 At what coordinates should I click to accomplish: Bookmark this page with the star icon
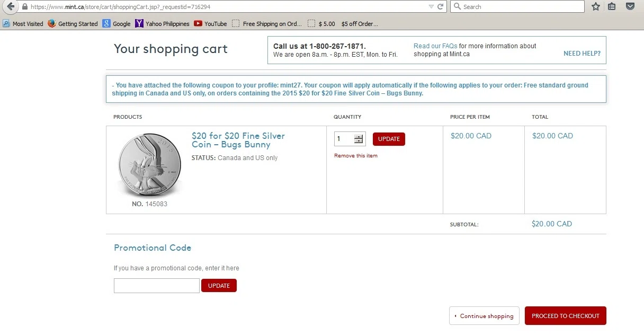[x=596, y=7]
